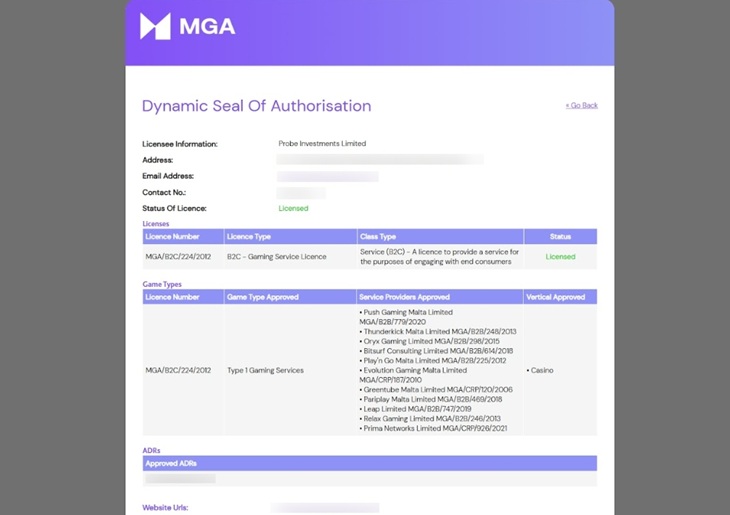Follow the Go Back link
The image size is (730, 515).
coord(581,105)
